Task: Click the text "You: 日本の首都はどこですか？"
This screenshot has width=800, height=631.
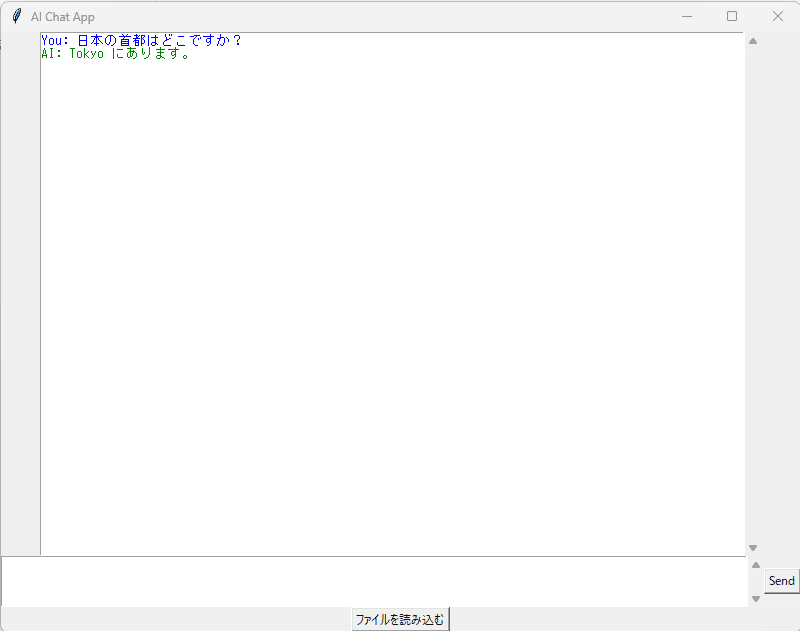Action: [141, 40]
